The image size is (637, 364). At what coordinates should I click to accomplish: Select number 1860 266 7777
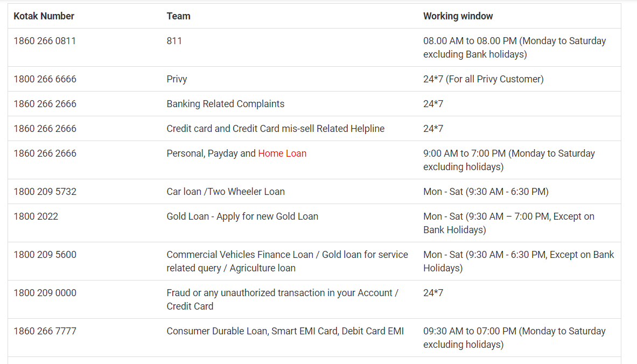coord(45,331)
